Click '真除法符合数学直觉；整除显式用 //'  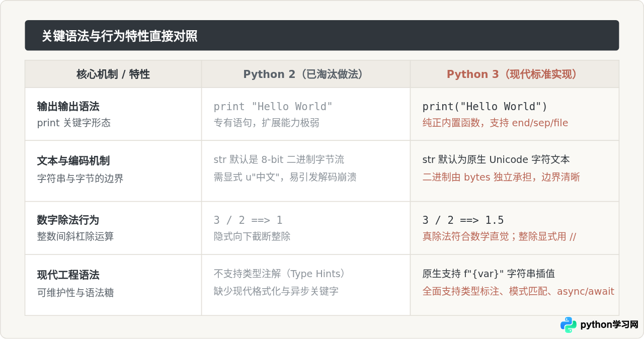point(500,236)
